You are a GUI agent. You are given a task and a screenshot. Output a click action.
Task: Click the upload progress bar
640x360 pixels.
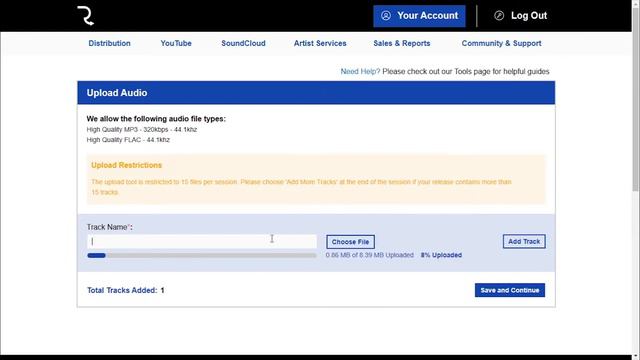tap(202, 256)
